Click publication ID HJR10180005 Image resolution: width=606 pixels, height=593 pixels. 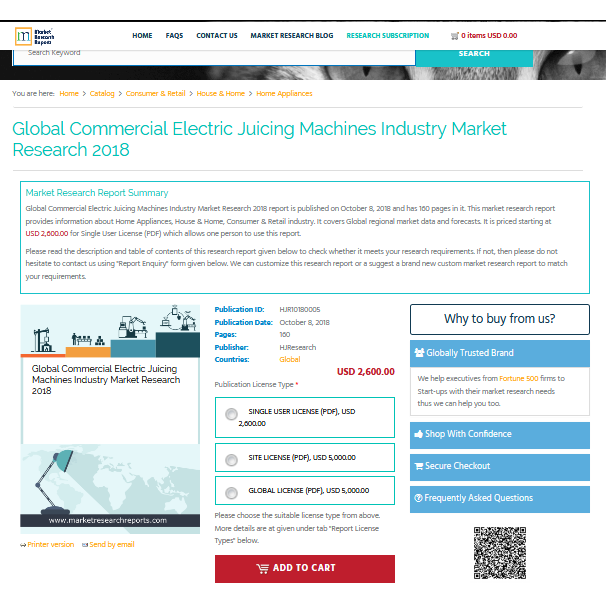point(300,309)
